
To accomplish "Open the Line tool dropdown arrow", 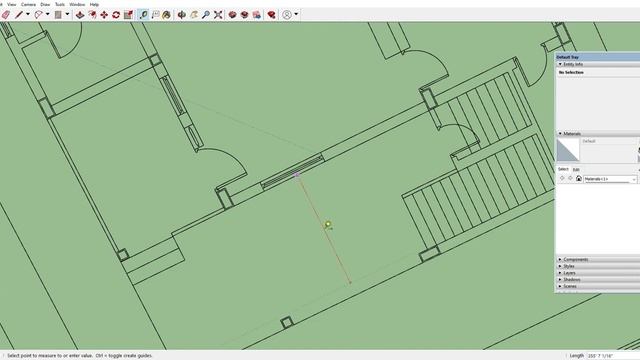I will [28, 15].
